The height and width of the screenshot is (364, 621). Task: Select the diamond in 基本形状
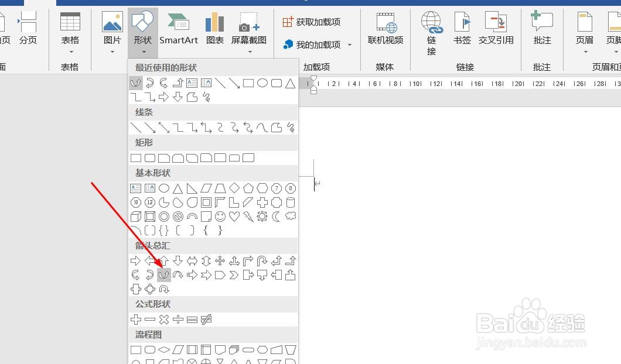(234, 188)
